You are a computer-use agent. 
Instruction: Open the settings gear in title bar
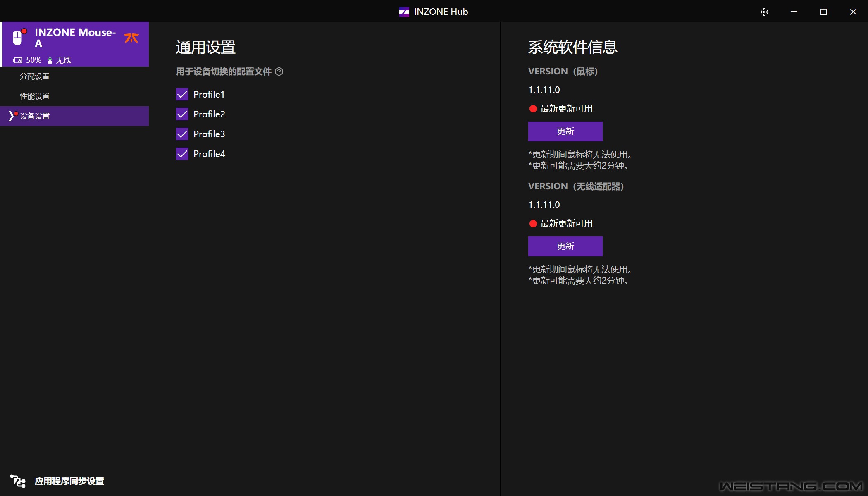pyautogui.click(x=764, y=12)
